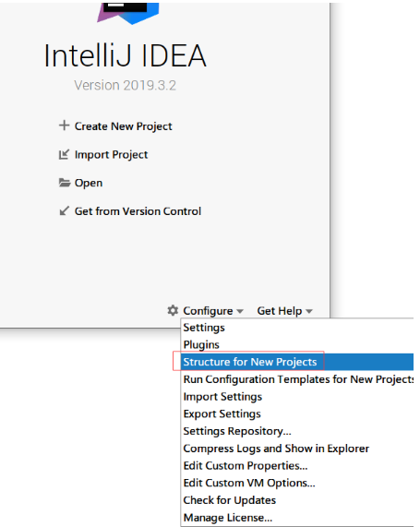Click the plus icon beside Create New Project
This screenshot has width=420, height=527.
pos(64,126)
